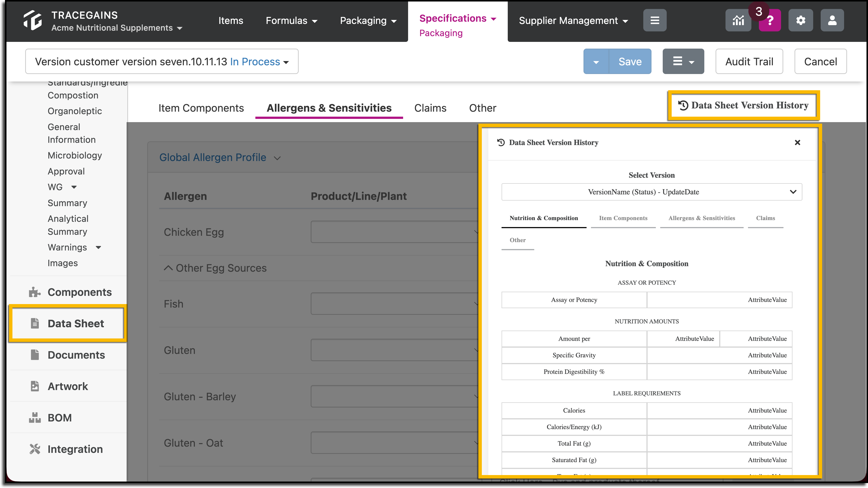Screen dimensions: 868x488
Task: Open the Supplier Management menu
Action: 573,20
